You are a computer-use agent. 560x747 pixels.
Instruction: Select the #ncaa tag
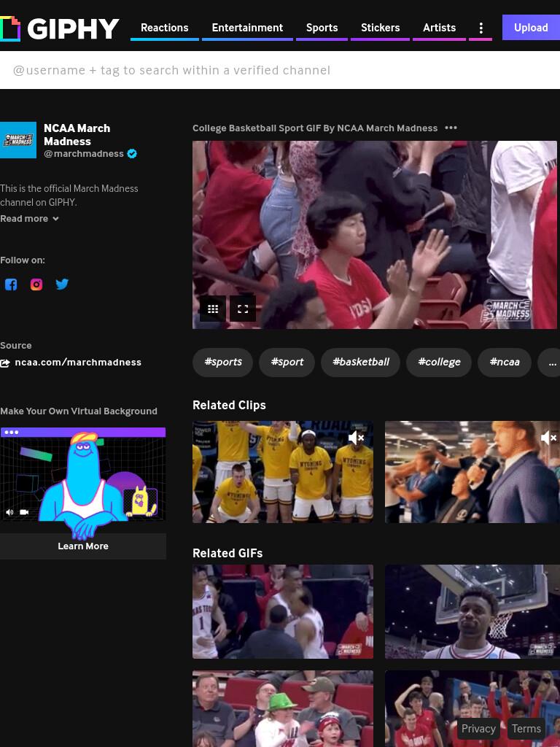pyautogui.click(x=505, y=363)
